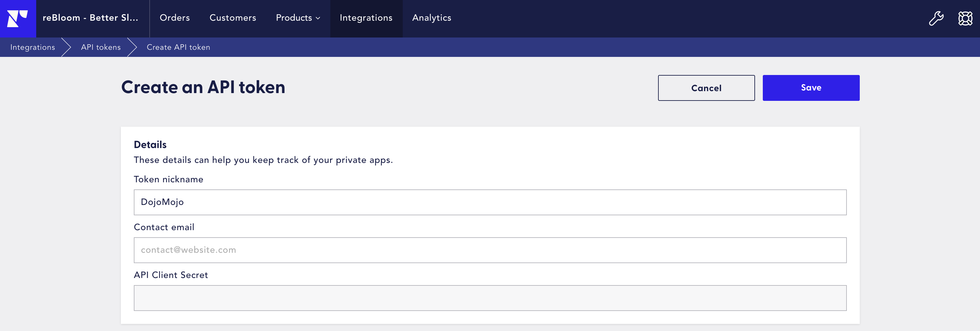Click the private apps description text
This screenshot has height=331, width=980.
click(263, 160)
